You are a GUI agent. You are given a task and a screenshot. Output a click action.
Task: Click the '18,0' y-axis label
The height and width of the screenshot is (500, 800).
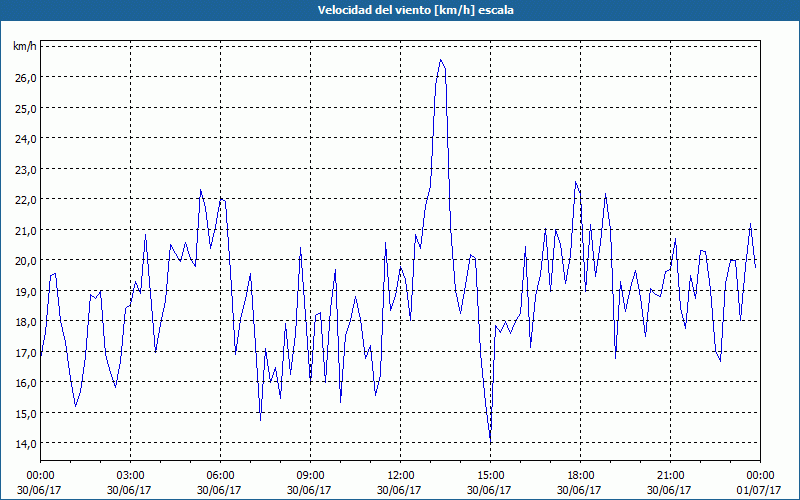tap(25, 322)
